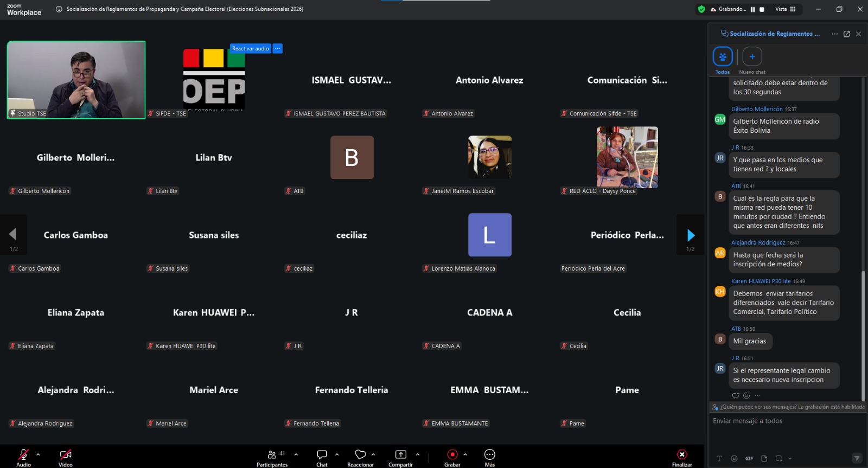Open the Vista layout dropdown
Screen dimensions: 868x468
(x=785, y=9)
